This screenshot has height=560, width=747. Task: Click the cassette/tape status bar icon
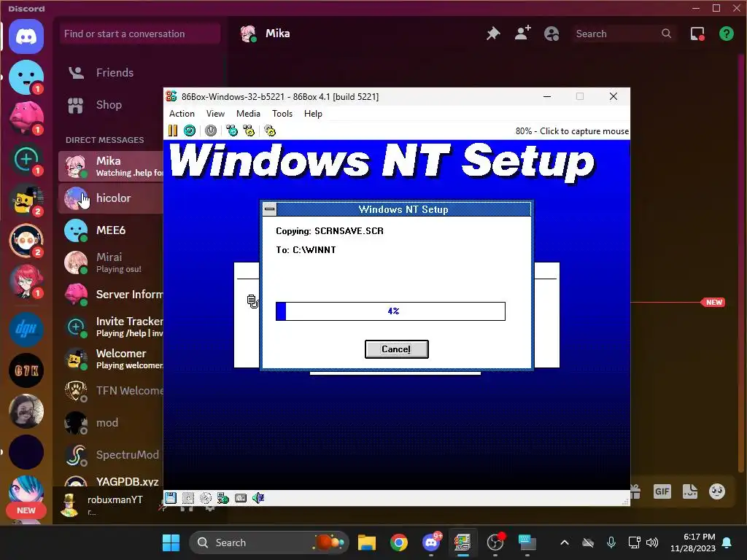click(x=241, y=498)
